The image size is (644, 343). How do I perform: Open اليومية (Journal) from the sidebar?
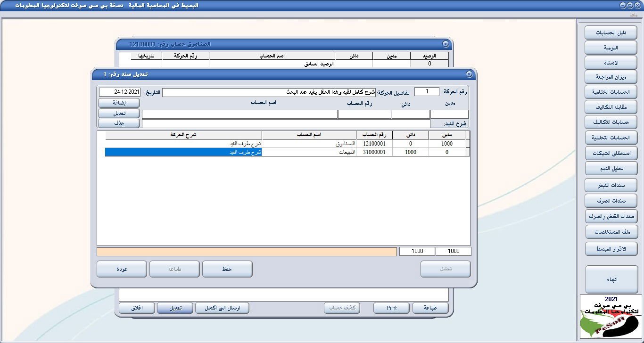pos(611,47)
